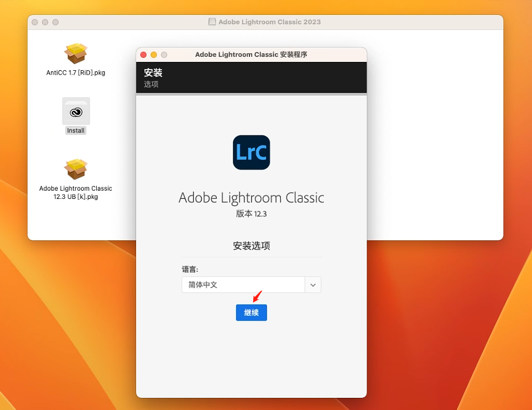
Task: Click the blue 继续 button
Action: (x=252, y=312)
